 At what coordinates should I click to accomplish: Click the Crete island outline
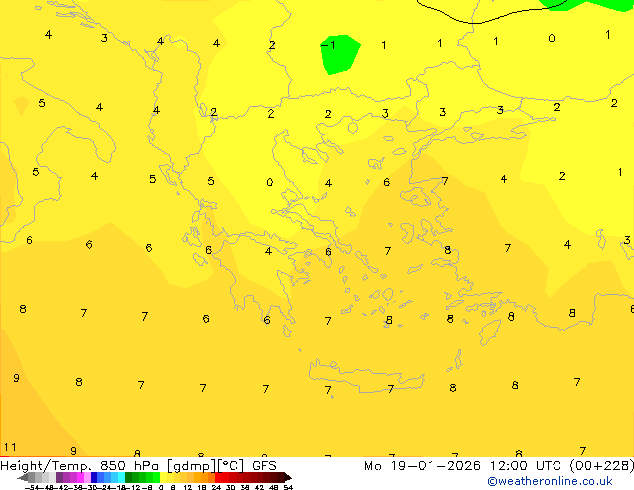click(366, 376)
